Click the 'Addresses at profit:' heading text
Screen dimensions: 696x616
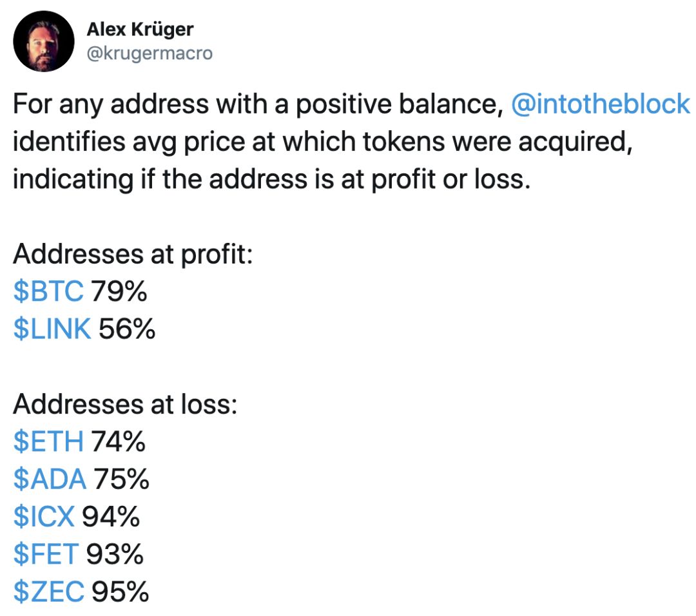(133, 255)
